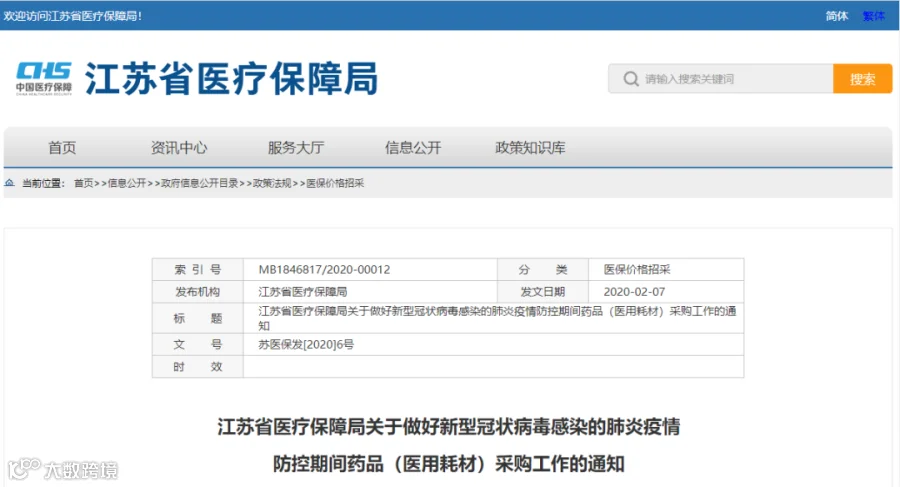Click the index number MB1846817/2020-00012
The height and width of the screenshot is (487, 900).
(x=324, y=269)
